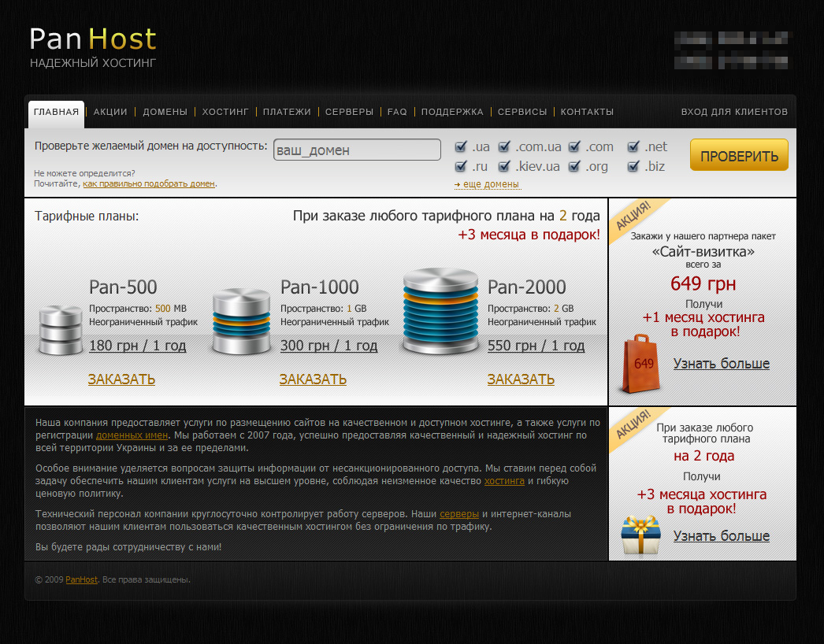Open ПОДДЕРЖКА in the navigation
The width and height of the screenshot is (824, 644).
coord(452,112)
